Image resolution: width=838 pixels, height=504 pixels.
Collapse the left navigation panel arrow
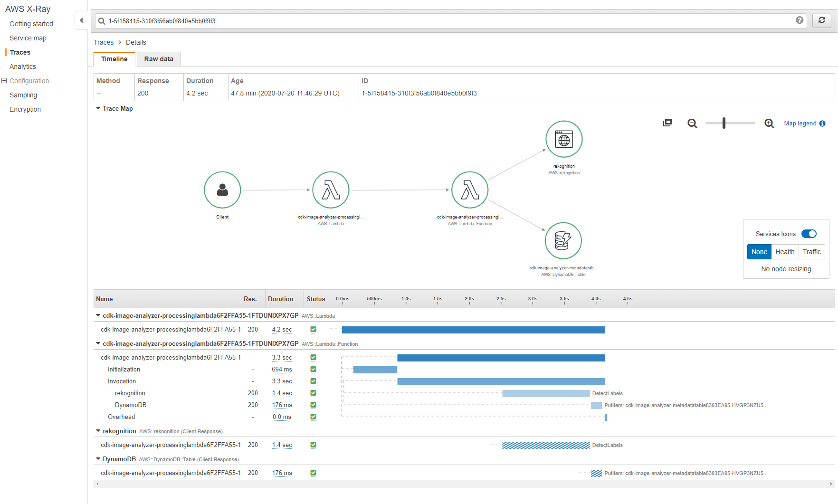[81, 20]
